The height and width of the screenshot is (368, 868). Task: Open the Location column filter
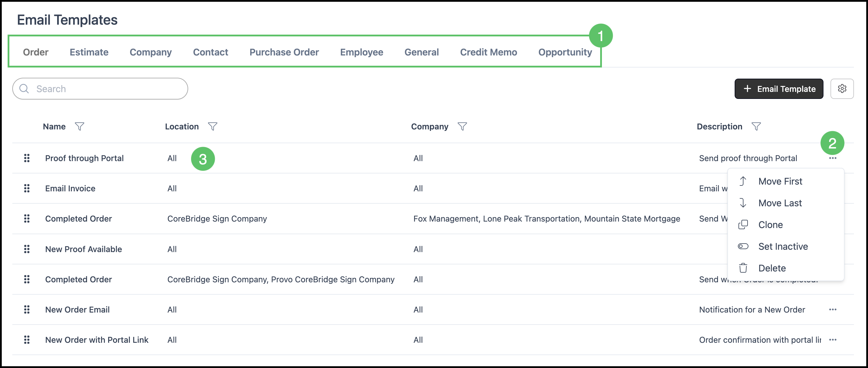pyautogui.click(x=213, y=126)
